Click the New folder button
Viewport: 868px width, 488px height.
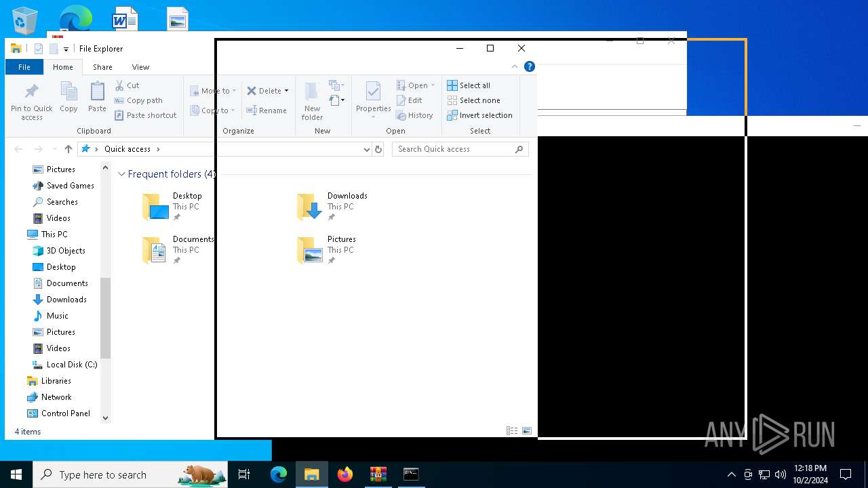click(312, 101)
